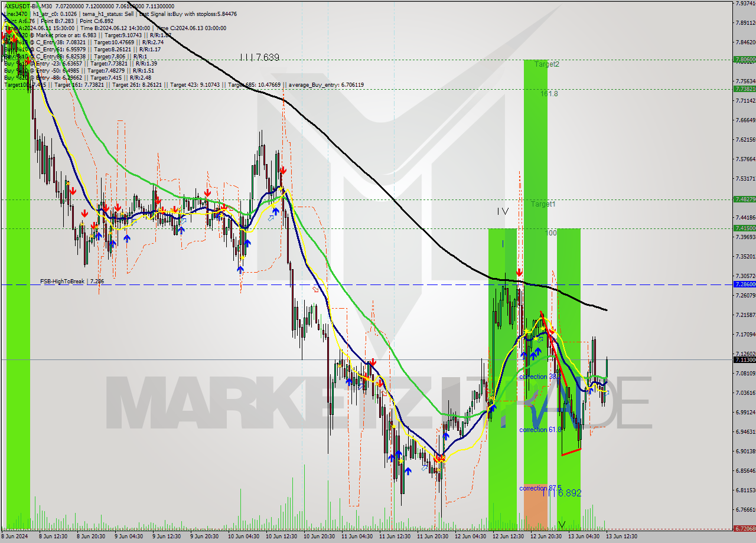Click the red 6.72068 price tag

click(745, 529)
